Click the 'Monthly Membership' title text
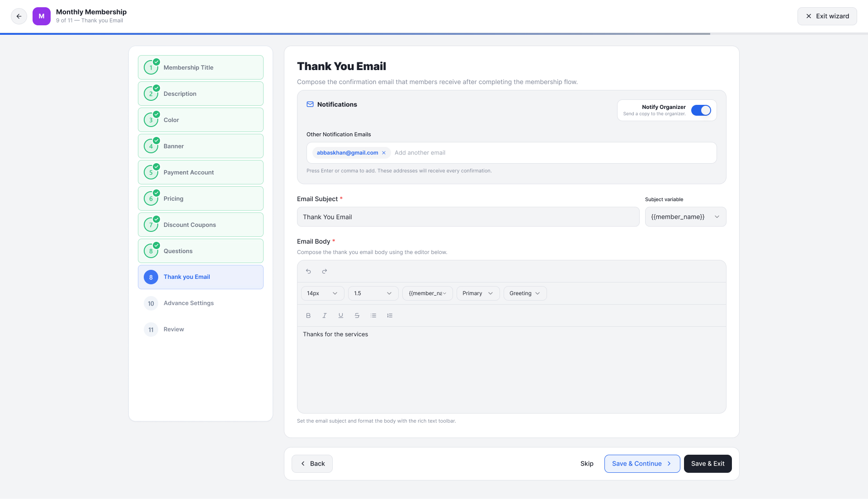Viewport: 868px width, 499px height. pos(91,12)
